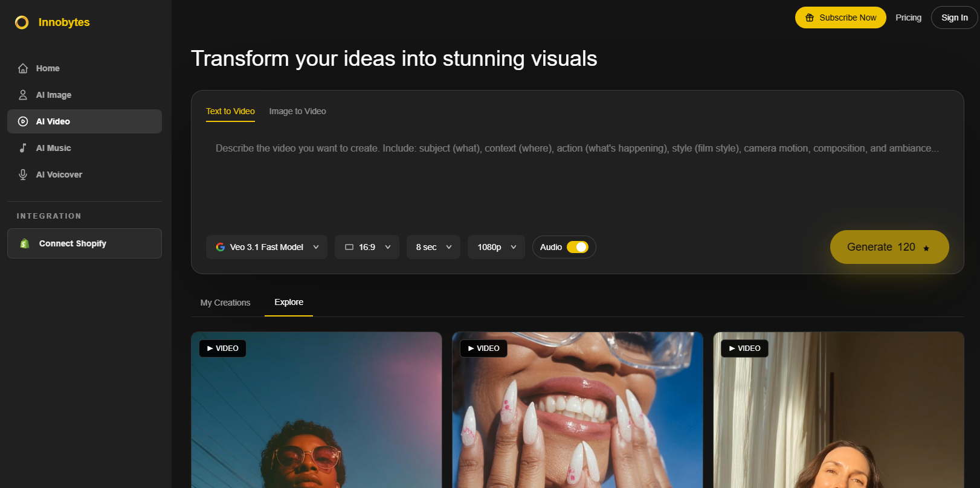The height and width of the screenshot is (488, 980).
Task: Click the Subscribe Now button
Action: (840, 18)
